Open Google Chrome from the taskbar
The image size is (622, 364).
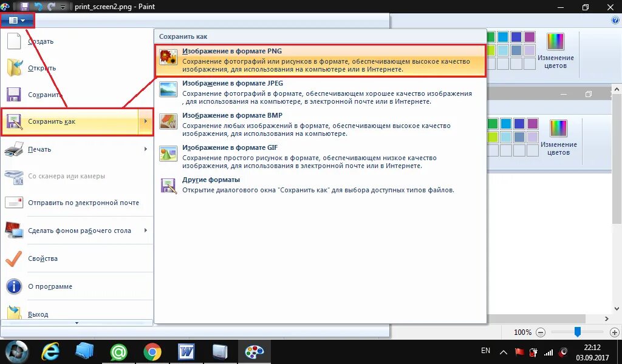(x=152, y=352)
